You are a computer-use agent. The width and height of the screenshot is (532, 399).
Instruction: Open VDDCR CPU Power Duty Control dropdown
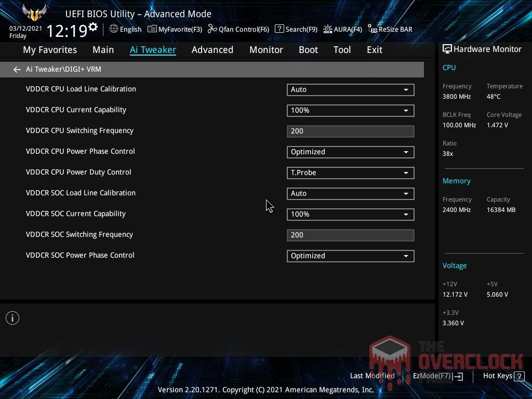tap(350, 172)
